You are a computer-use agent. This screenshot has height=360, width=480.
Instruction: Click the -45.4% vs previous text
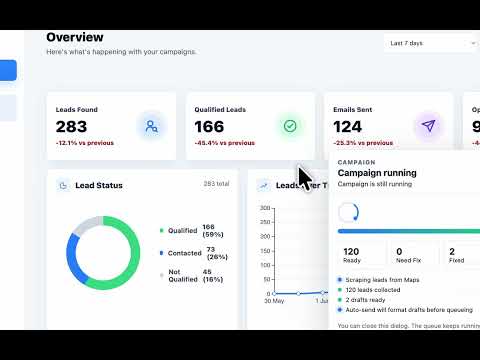click(x=225, y=143)
